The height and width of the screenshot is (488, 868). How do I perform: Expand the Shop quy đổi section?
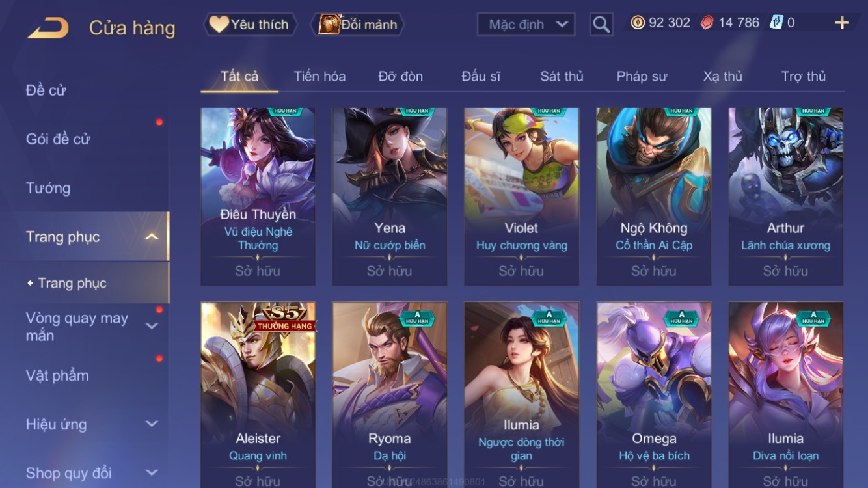coord(152,472)
